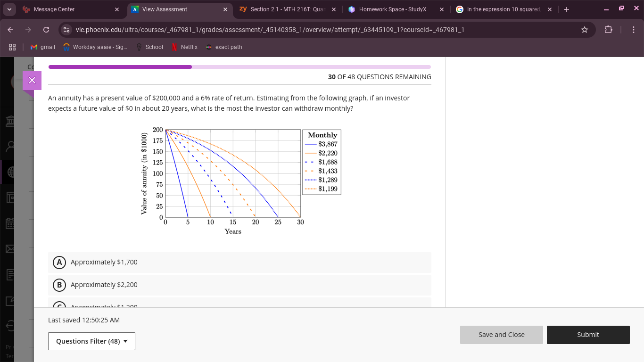
Task: Open the gmail bookmark
Action: pyautogui.click(x=43, y=47)
